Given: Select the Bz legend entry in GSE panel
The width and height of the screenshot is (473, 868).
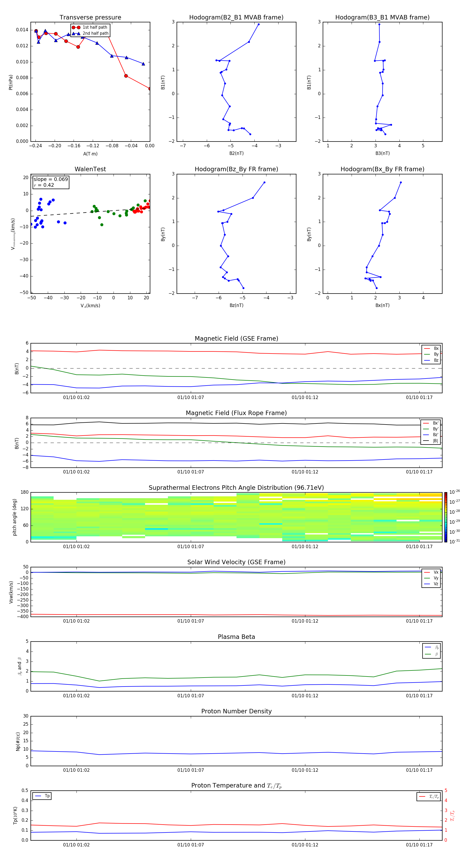Looking at the screenshot, I should click(x=431, y=360).
